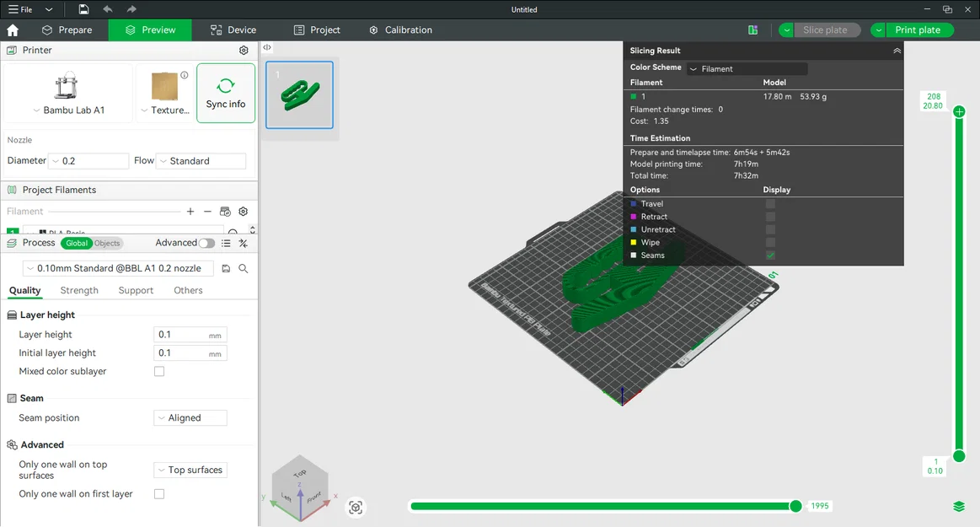Enable Only one wall on first layer
The height and width of the screenshot is (527, 980).
[159, 494]
